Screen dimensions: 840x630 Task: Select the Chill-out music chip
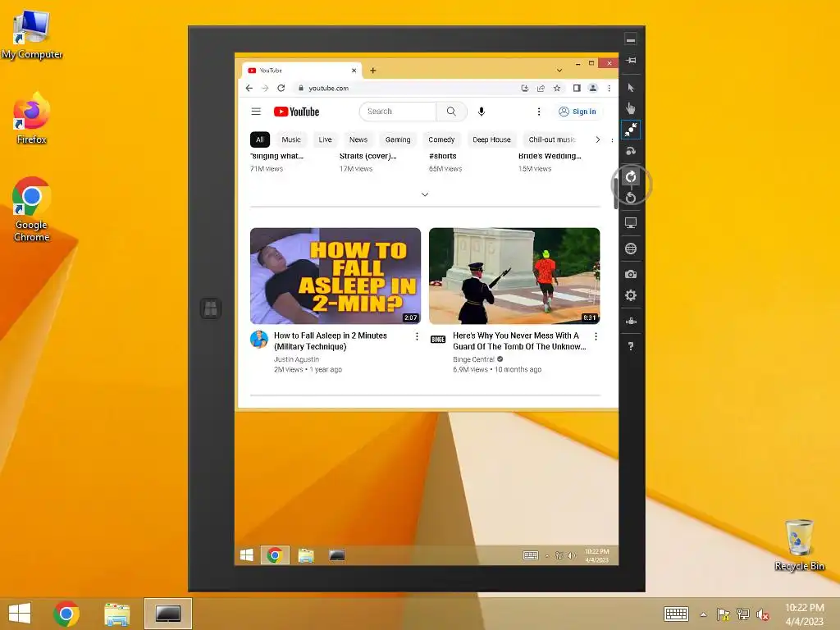tap(552, 139)
